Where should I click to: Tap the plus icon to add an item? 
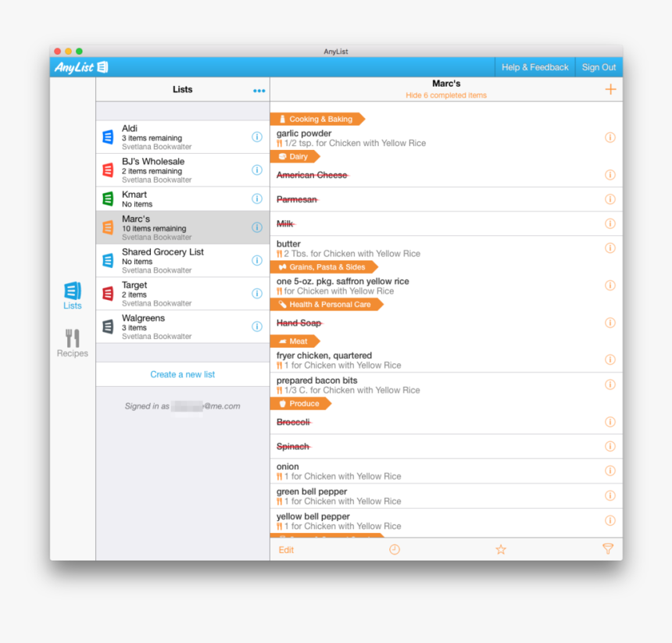tap(610, 89)
